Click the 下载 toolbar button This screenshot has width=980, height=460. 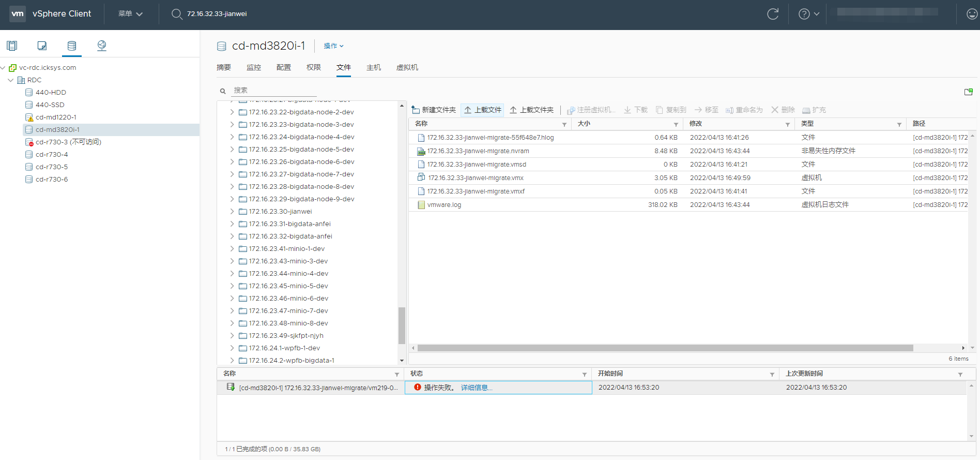pos(636,110)
